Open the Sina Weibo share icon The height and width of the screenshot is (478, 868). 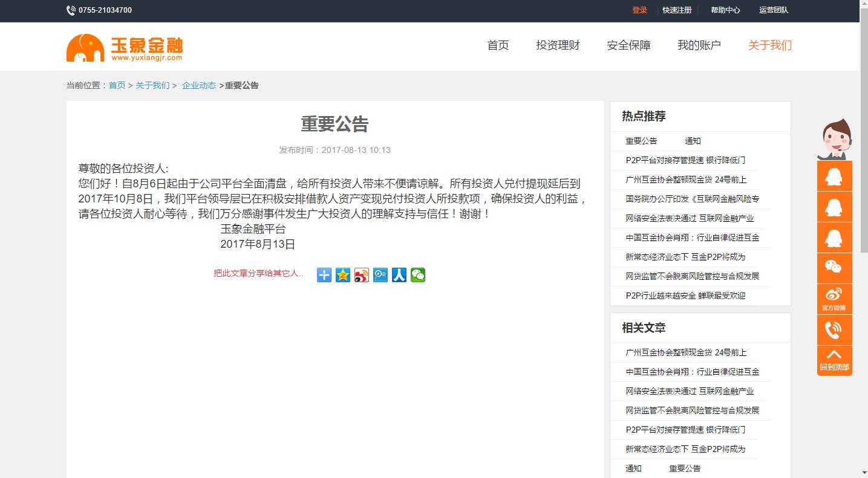click(361, 275)
